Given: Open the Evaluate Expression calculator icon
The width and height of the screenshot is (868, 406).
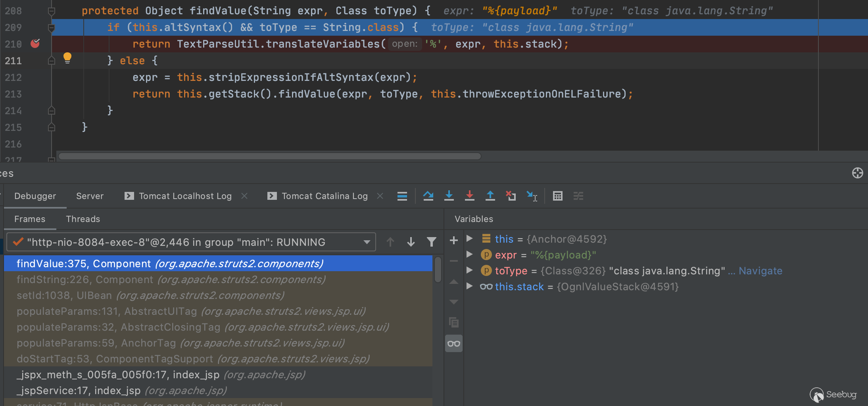Looking at the screenshot, I should (557, 196).
